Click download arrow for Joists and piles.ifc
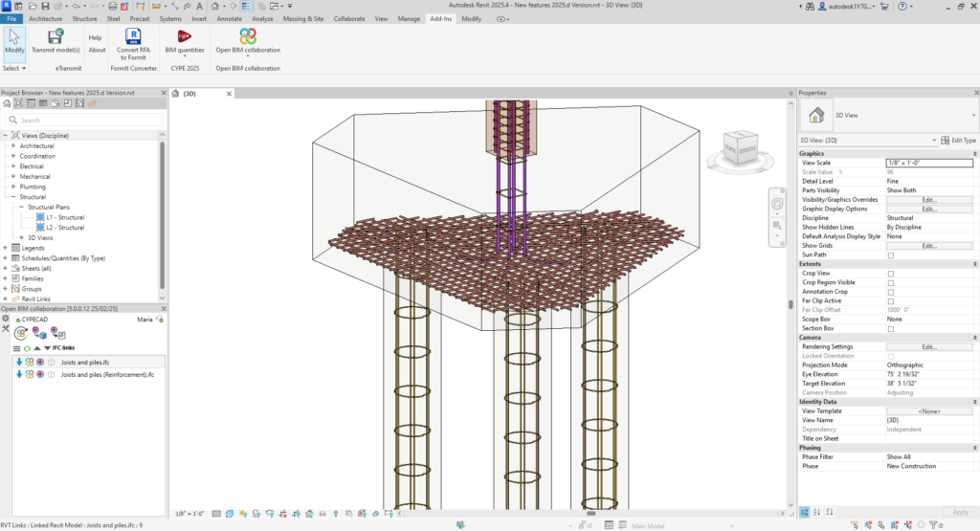This screenshot has width=980, height=531. pyautogui.click(x=18, y=362)
